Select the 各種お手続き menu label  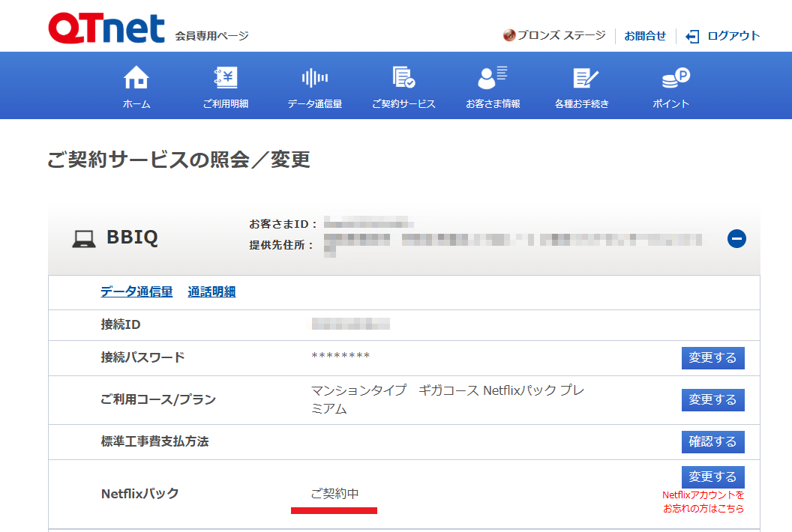(582, 104)
